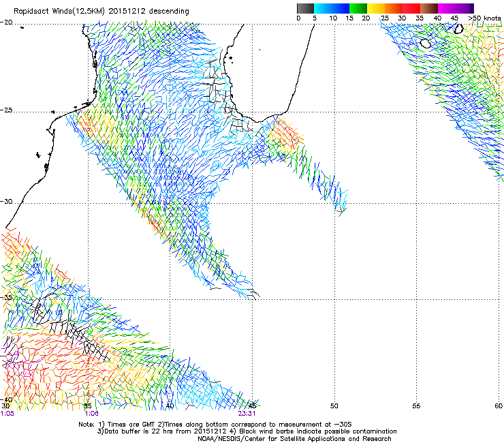Click the island outline under the '45' legend label
The image size is (504, 443).
click(x=458, y=29)
